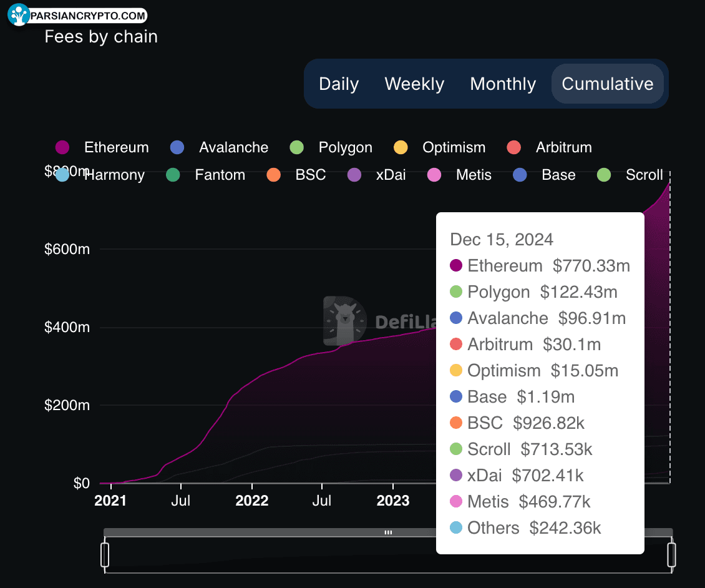Select the Cumulative tab
This screenshot has width=705, height=588.
click(608, 84)
